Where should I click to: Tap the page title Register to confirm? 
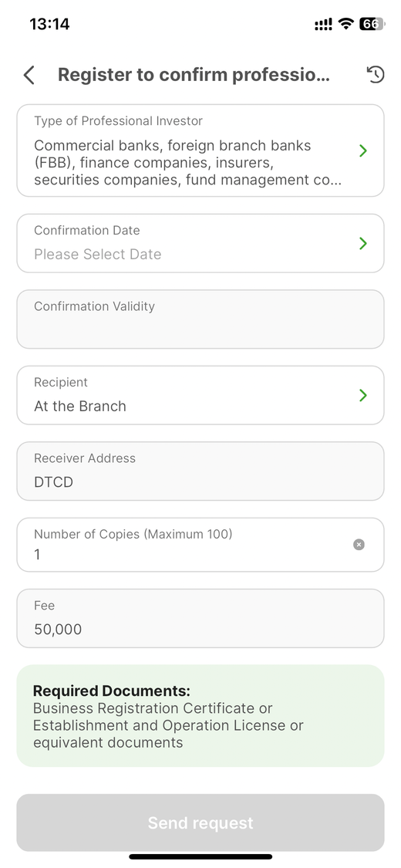(194, 74)
